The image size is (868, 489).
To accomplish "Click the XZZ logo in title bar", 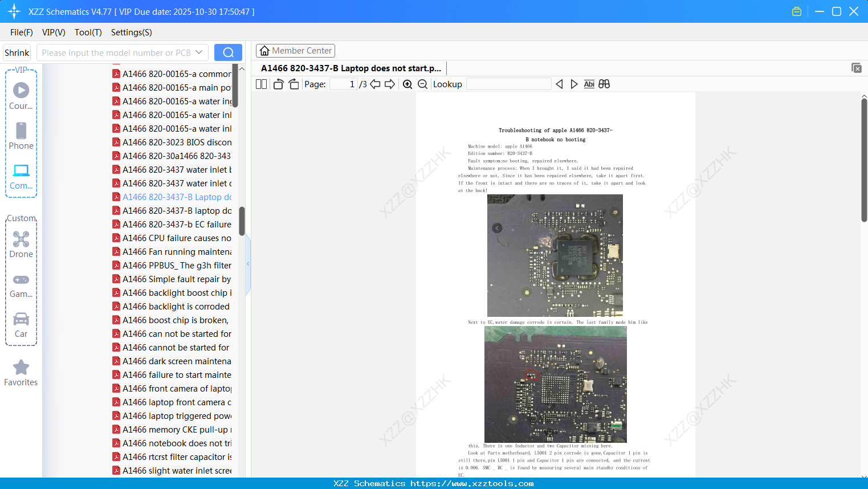I will click(x=14, y=11).
